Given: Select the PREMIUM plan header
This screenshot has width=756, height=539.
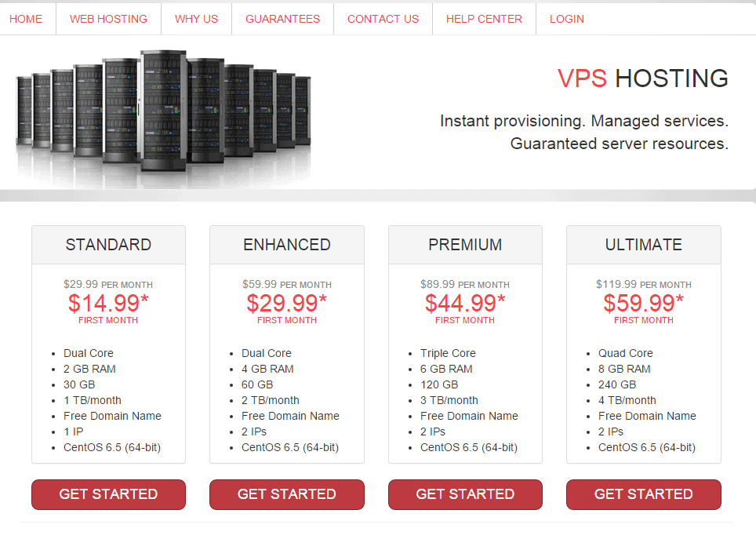Looking at the screenshot, I should (465, 245).
